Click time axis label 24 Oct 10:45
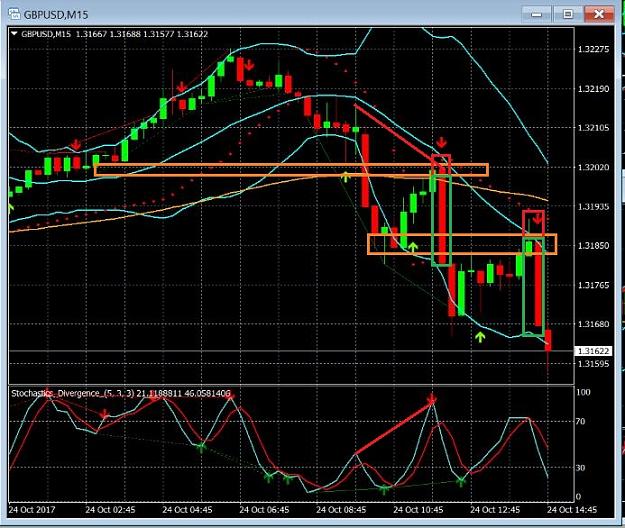The height and width of the screenshot is (528, 625). [x=418, y=510]
